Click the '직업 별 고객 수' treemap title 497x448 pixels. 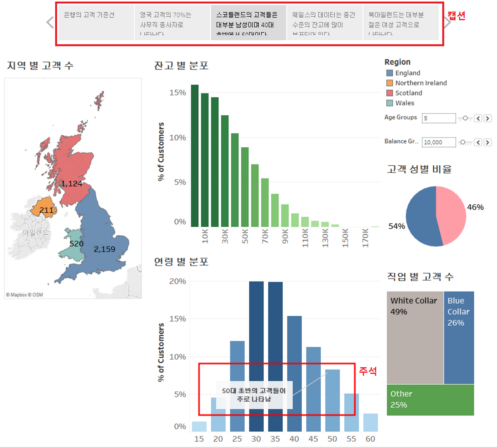[421, 277]
